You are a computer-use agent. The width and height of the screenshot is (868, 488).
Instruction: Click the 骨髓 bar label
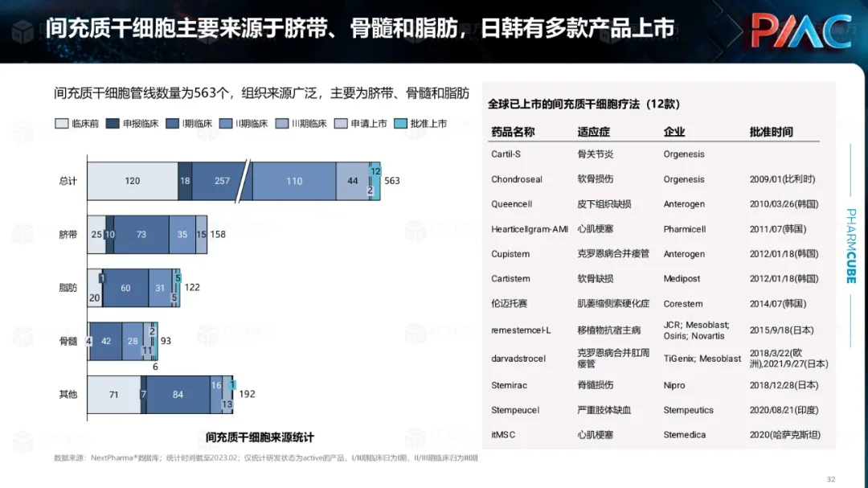[68, 341]
